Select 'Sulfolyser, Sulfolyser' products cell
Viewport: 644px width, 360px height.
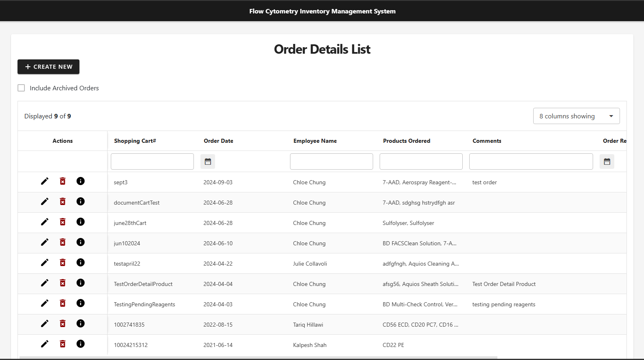408,223
